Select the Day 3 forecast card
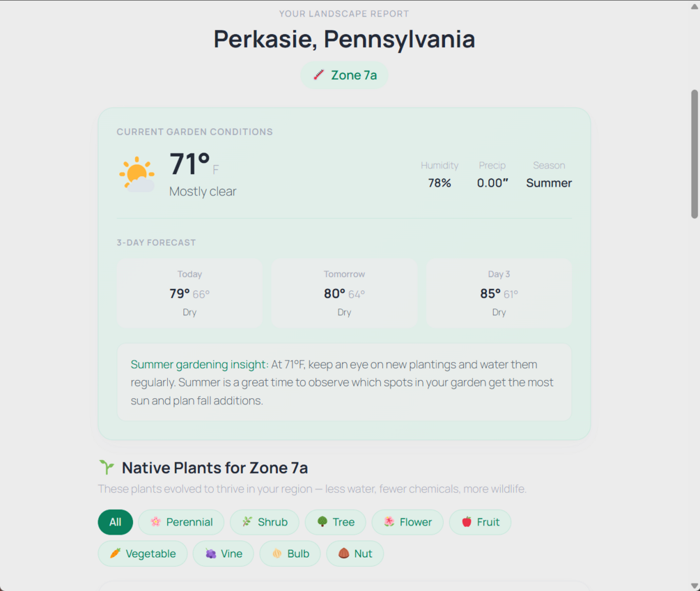 (x=499, y=293)
